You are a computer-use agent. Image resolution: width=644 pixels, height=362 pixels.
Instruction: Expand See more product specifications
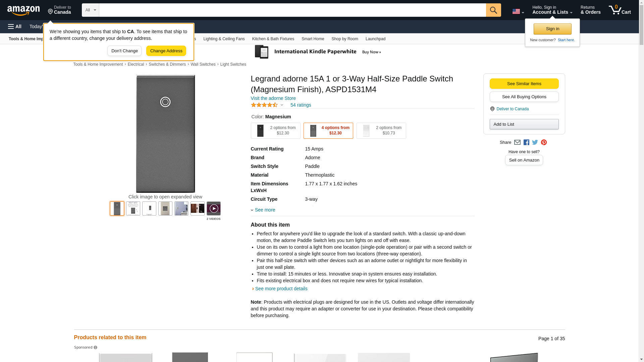(x=265, y=210)
